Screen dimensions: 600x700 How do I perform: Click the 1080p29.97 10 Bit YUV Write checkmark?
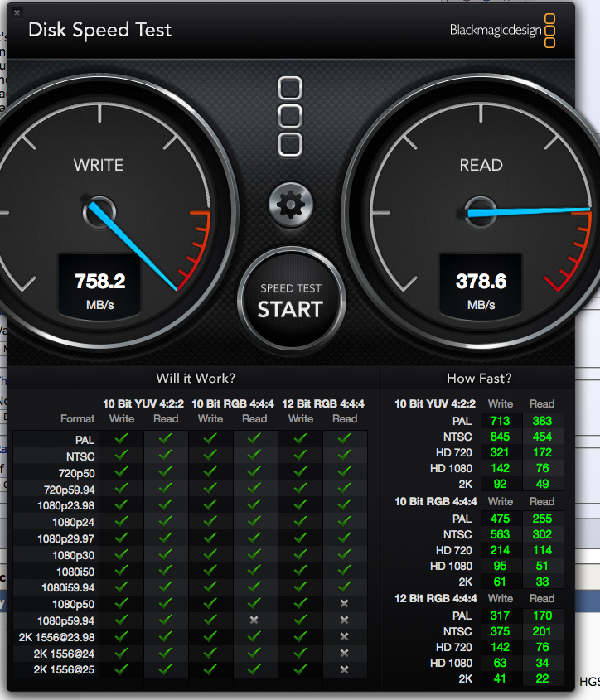point(122,538)
